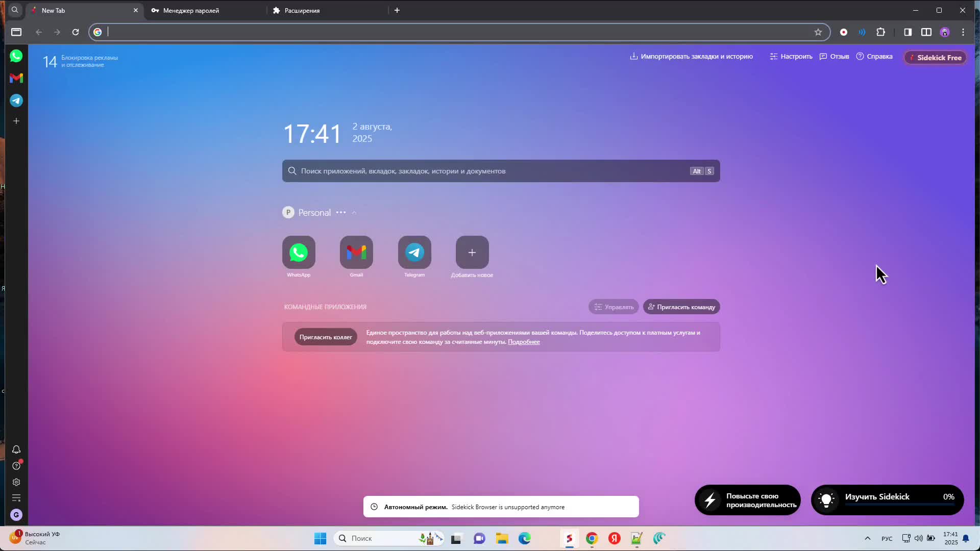Open the extensions puzzle icon in toolbar
The width and height of the screenshot is (980, 551).
(x=880, y=32)
